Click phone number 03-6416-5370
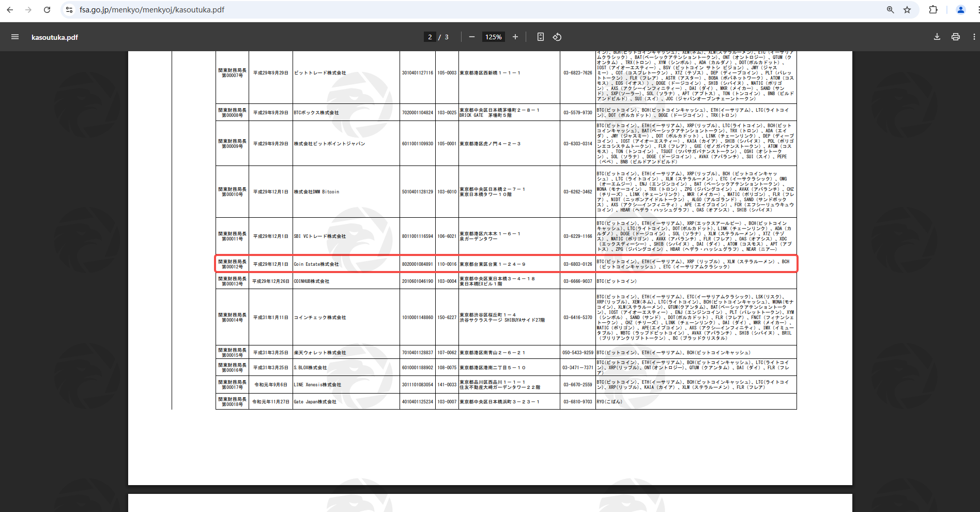The width and height of the screenshot is (980, 512). 578,318
